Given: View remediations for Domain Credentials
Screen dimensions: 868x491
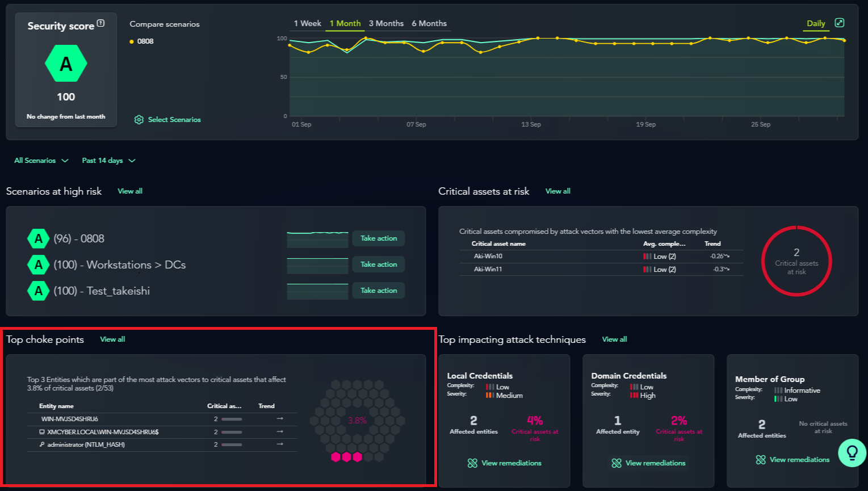Looking at the screenshot, I should (x=656, y=463).
